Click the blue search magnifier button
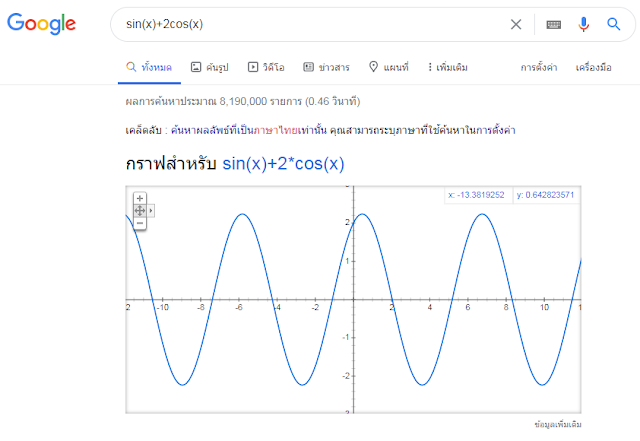Screen dimensions: 640x441 pos(613,24)
